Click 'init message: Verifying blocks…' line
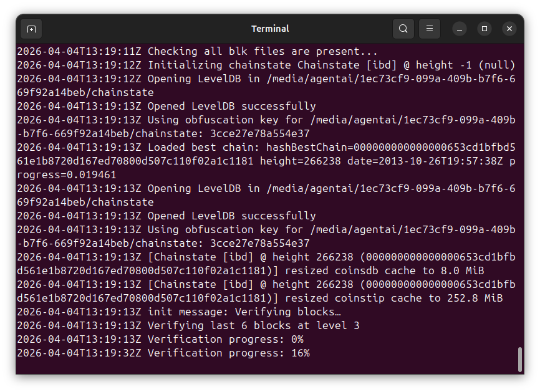This screenshot has height=392, width=540. pos(244,312)
